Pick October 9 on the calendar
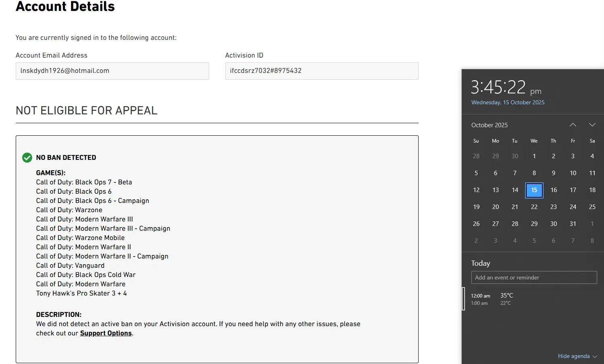This screenshot has width=604, height=364. (554, 173)
